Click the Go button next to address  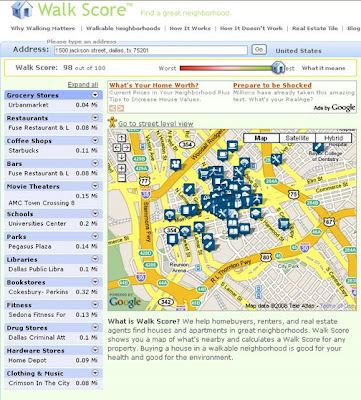pos(259,50)
